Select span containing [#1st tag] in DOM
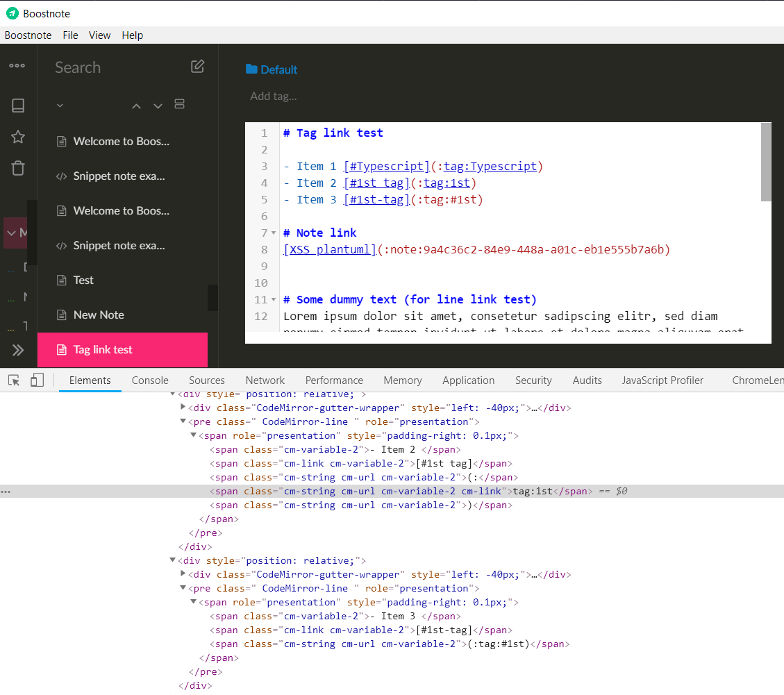784x695 pixels. 361,464
